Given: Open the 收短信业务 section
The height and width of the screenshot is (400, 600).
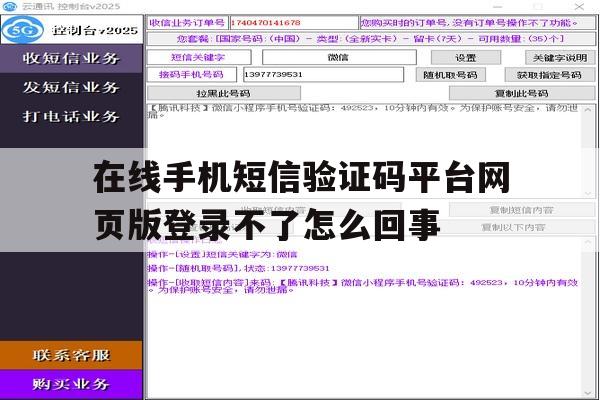Looking at the screenshot, I should [71, 59].
